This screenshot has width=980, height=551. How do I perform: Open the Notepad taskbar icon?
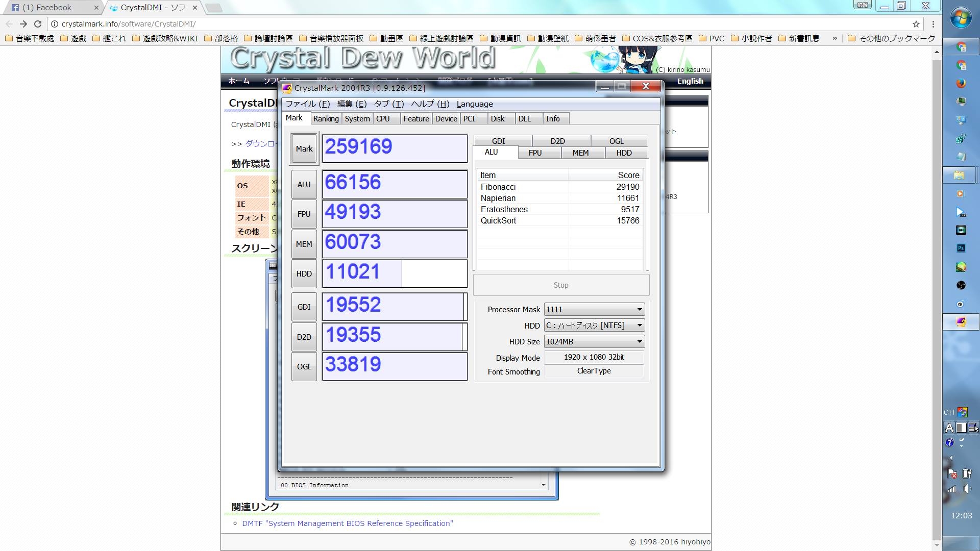click(x=961, y=157)
